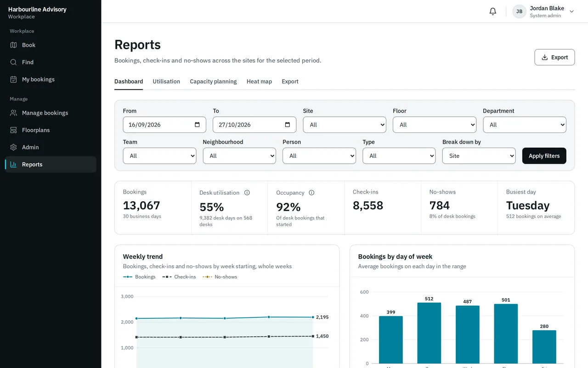Open the notifications bell
Viewport: 588px width, 368px height.
492,11
